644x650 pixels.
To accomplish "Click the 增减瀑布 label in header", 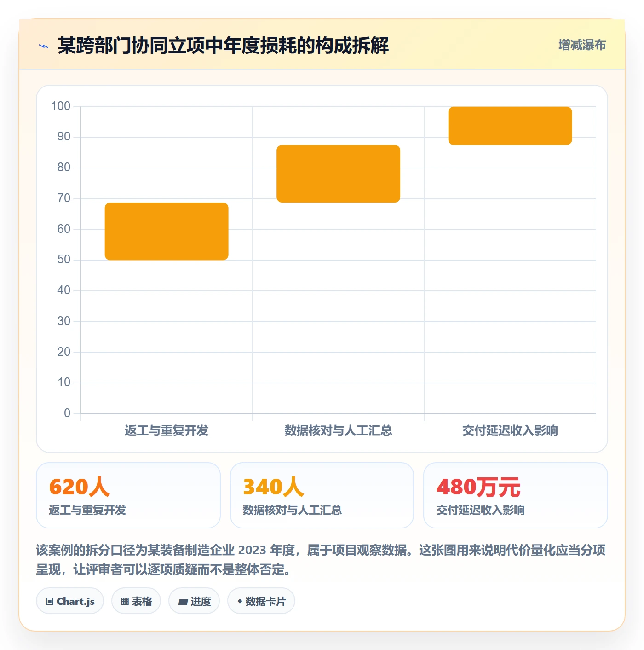I will point(582,45).
